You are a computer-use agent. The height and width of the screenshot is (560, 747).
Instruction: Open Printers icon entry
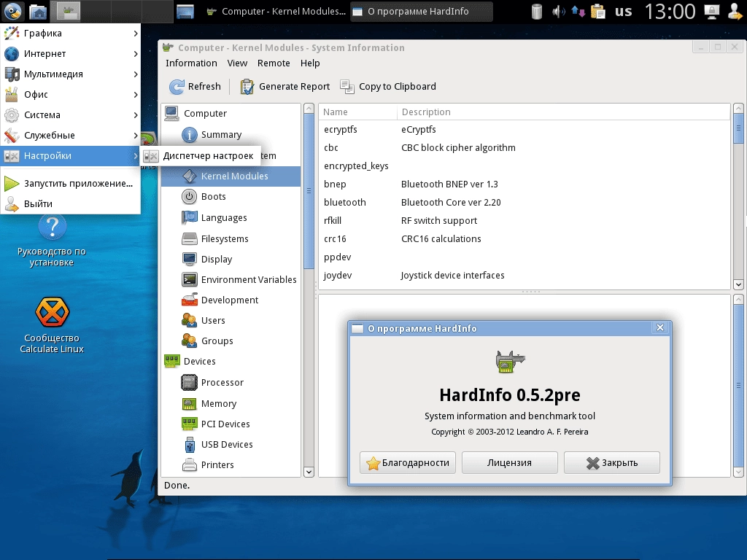(x=189, y=464)
